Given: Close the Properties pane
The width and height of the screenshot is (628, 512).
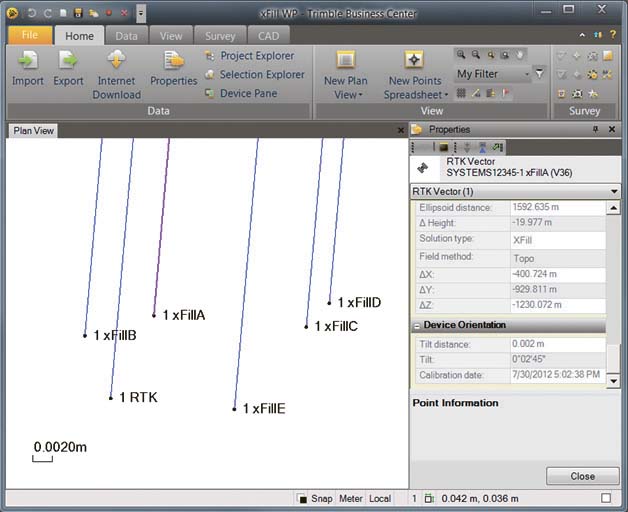Looking at the screenshot, I should click(x=612, y=129).
